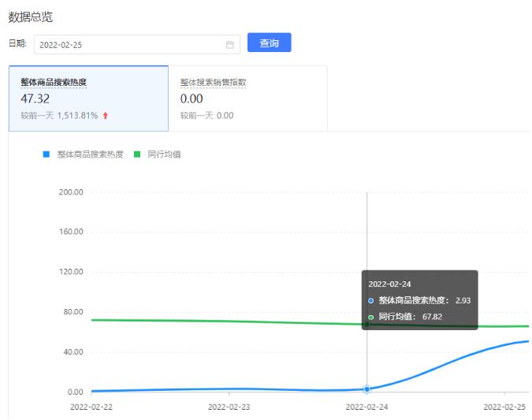Click x-axis label 2022-02-23
This screenshot has width=532, height=420.
coord(229,407)
